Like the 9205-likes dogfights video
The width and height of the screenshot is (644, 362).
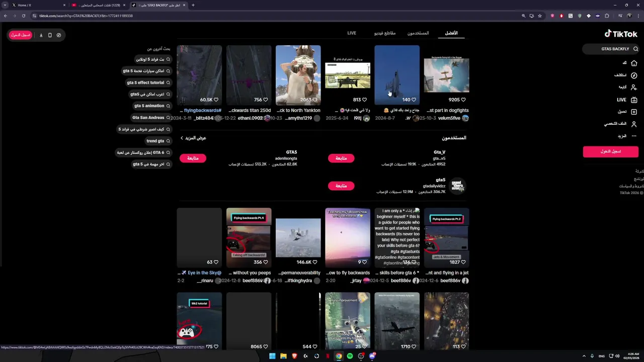(x=463, y=100)
